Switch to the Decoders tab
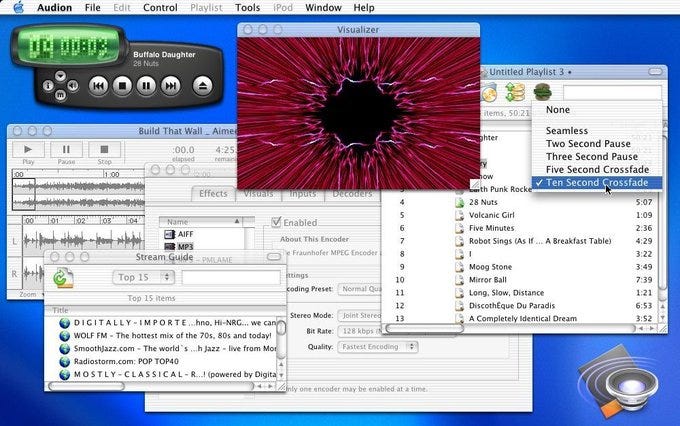This screenshot has width=680, height=426. [x=352, y=193]
